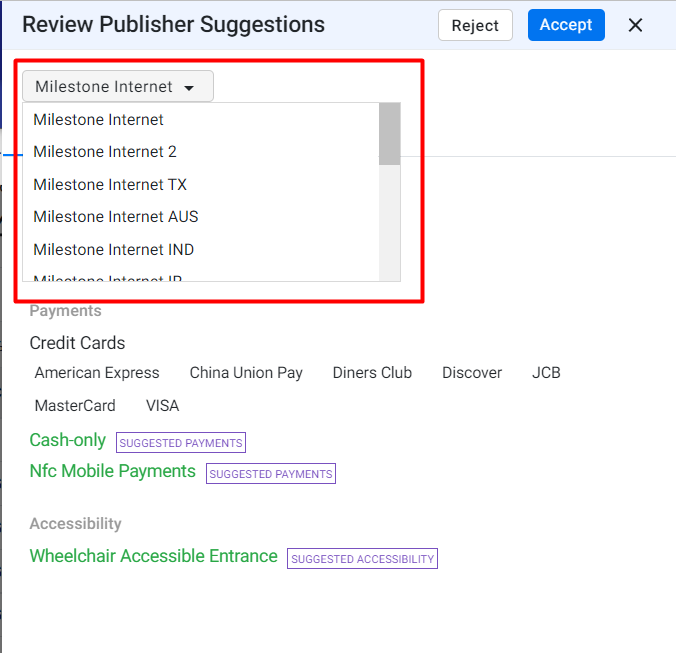
Task: Click Discover credit card text
Action: click(x=472, y=373)
